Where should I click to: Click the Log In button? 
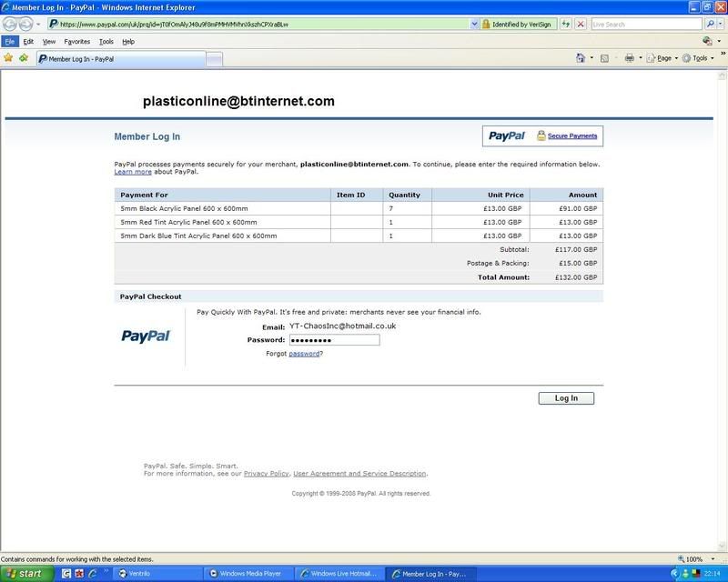pos(565,398)
